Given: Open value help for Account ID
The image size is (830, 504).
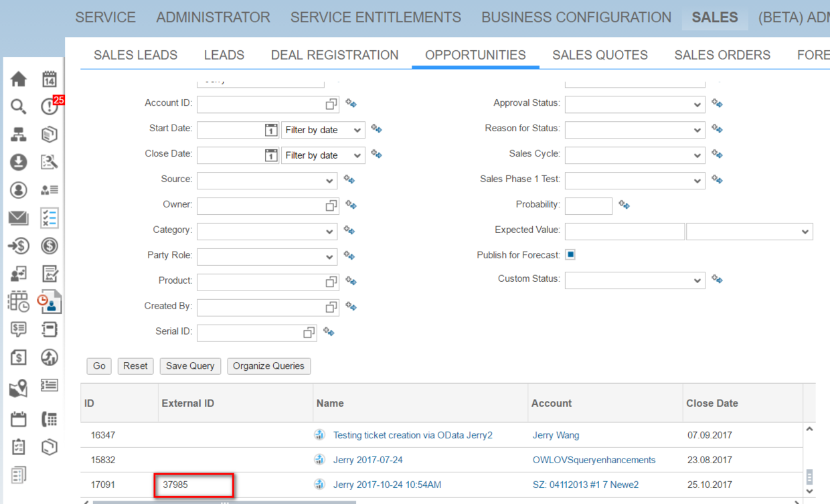Looking at the screenshot, I should (331, 104).
